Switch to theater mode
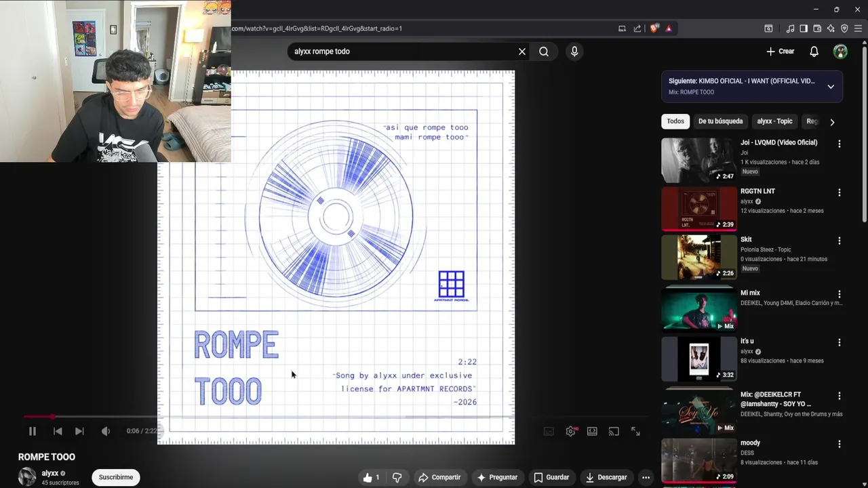Image resolution: width=868 pixels, height=488 pixels. click(x=592, y=431)
